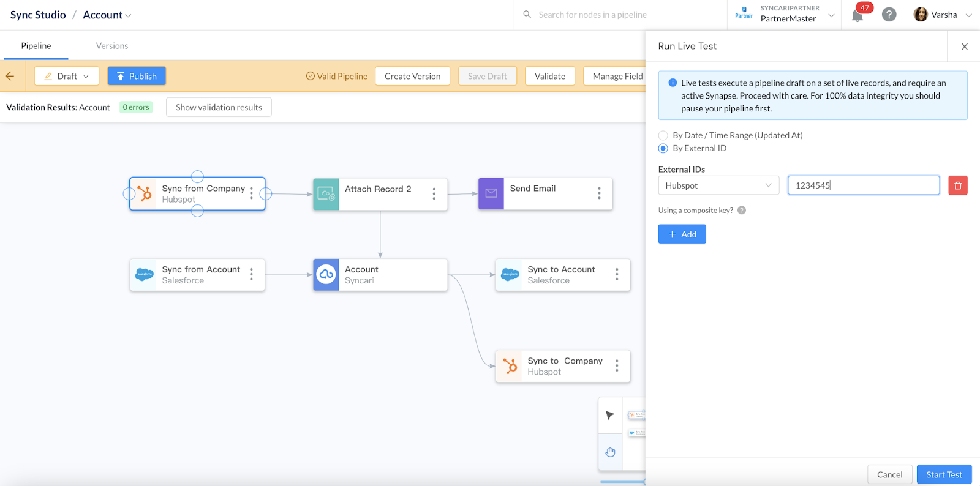Open the Varsha user menu chevron
The image size is (980, 486).
tap(968, 15)
